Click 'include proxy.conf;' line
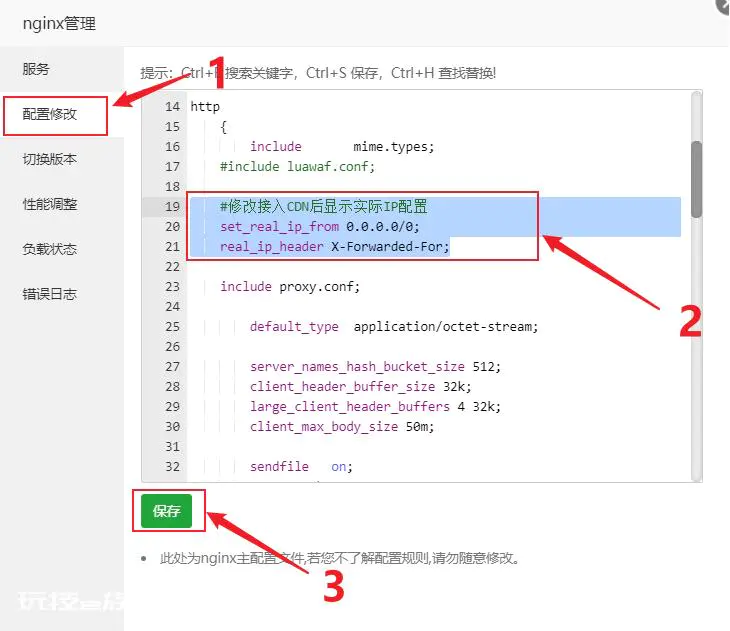Viewport: 730px width, 631px height. (290, 286)
